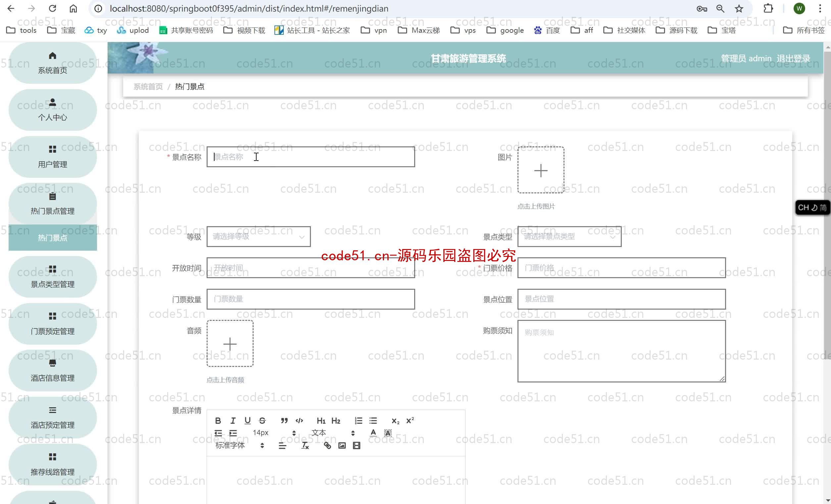This screenshot has height=504, width=831.
Task: Expand 门票预定管理 sidebar menu
Action: tap(53, 324)
